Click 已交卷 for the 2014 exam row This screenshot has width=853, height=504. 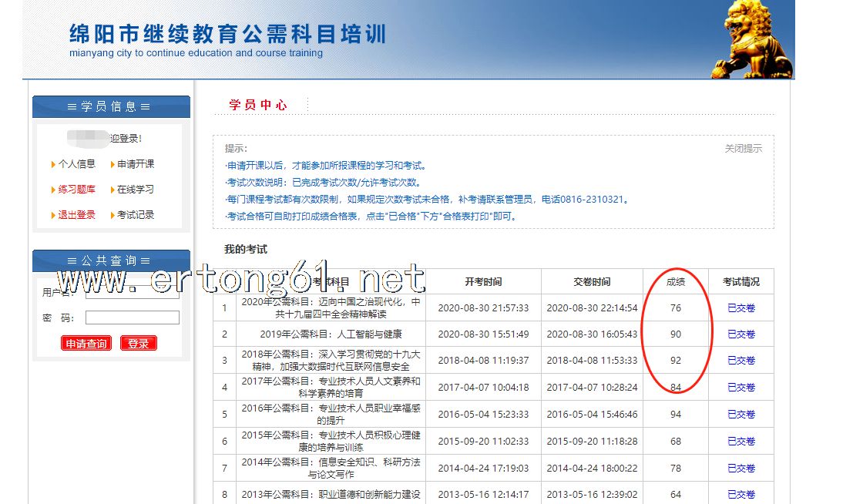741,469
